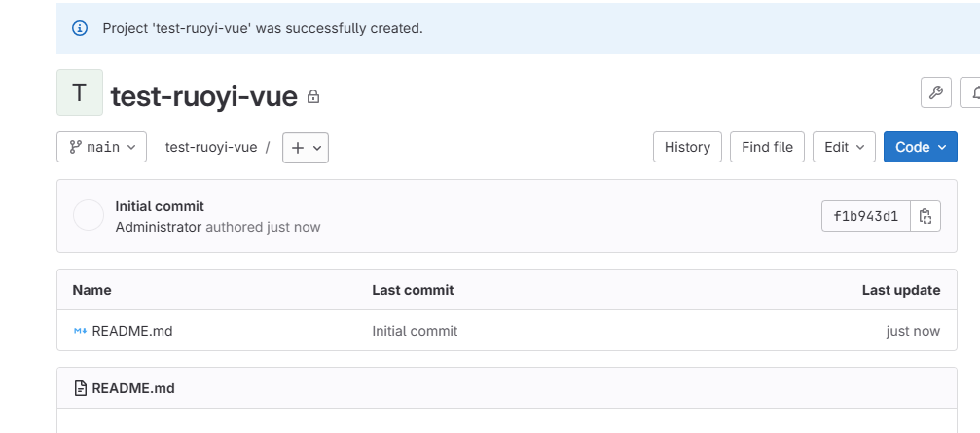980x433 pixels.
Task: Open admin wrench icon button
Action: [x=936, y=92]
